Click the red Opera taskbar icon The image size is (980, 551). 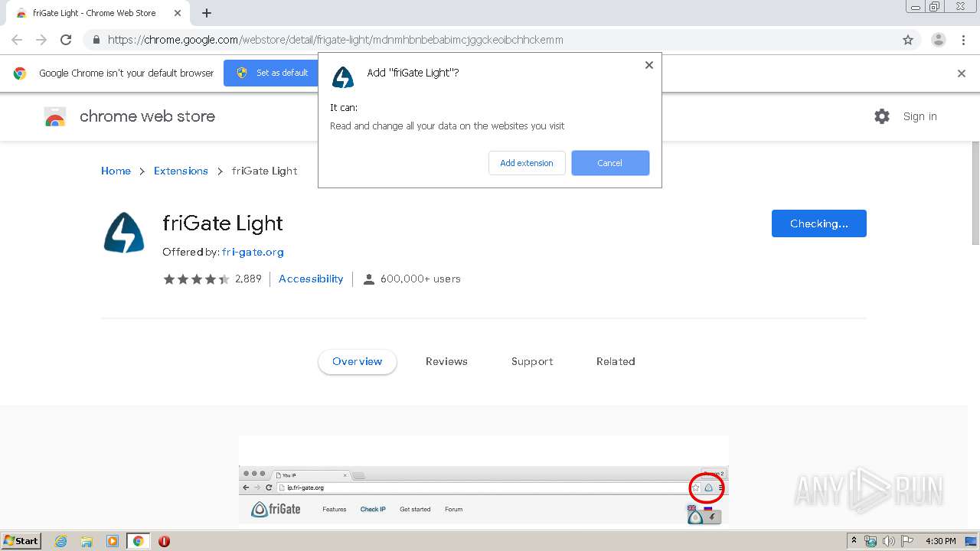(164, 541)
